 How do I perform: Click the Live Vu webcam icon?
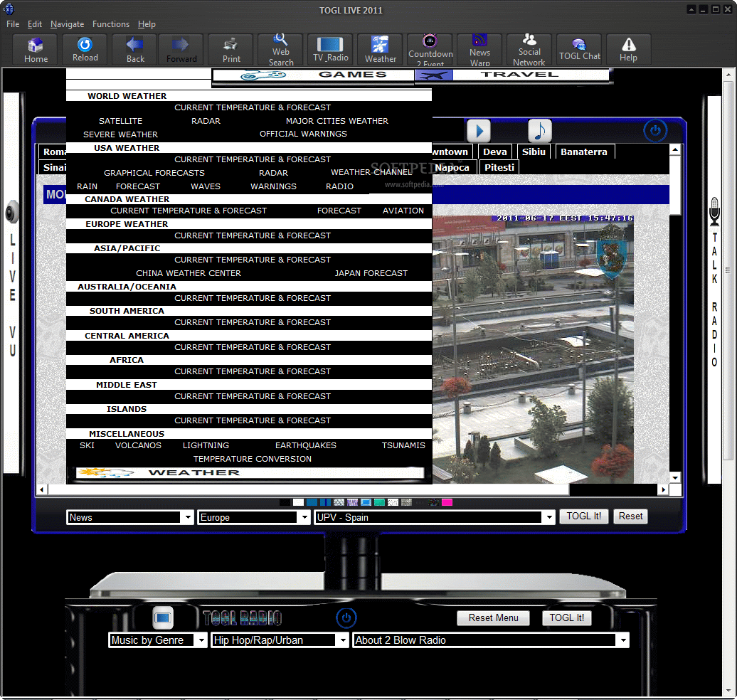(x=12, y=211)
